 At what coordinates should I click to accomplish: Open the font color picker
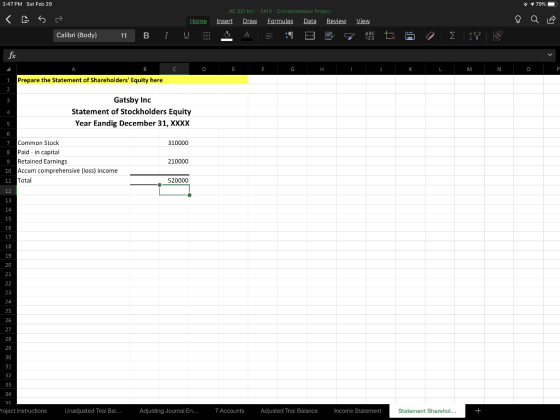coord(246,35)
